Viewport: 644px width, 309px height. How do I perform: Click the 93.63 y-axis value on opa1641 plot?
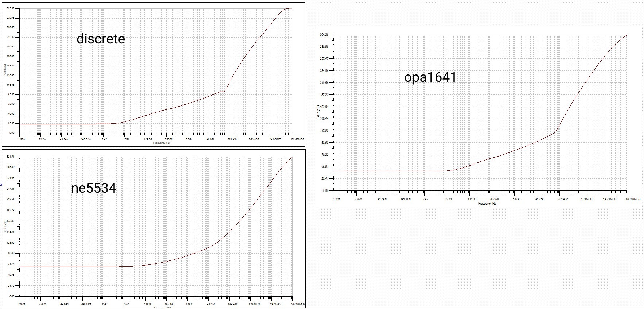coord(325,143)
